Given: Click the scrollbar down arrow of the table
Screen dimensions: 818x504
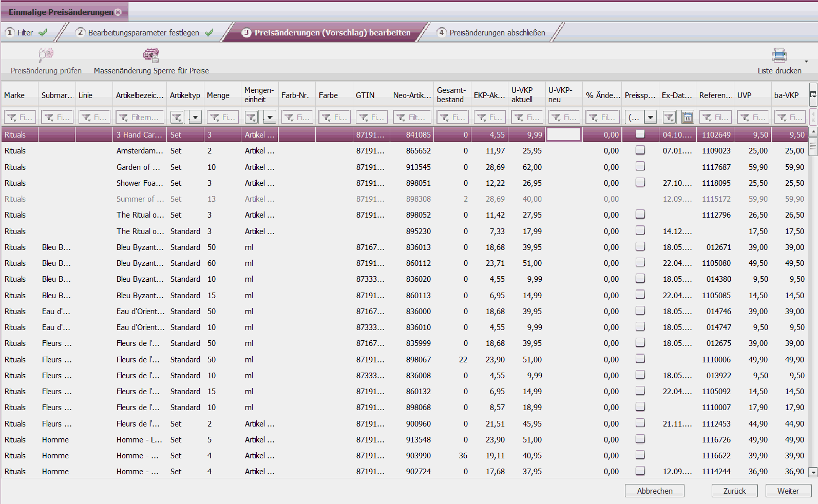Looking at the screenshot, I should coord(813,472).
